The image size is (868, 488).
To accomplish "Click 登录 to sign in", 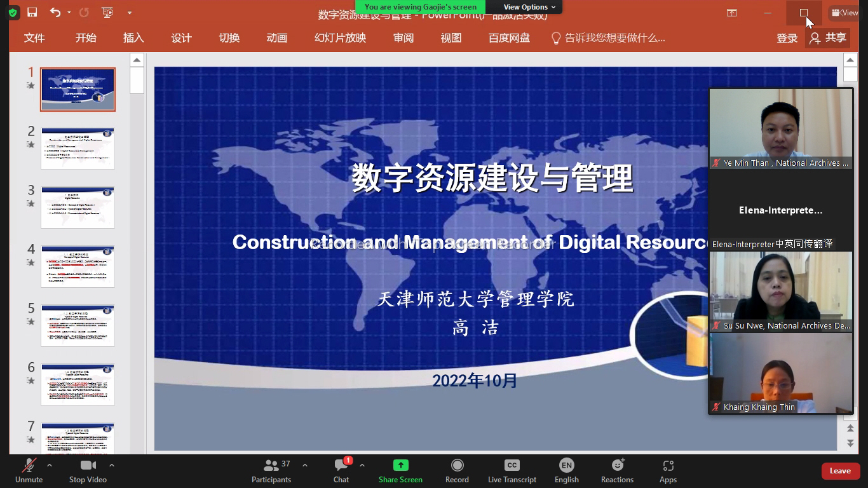I will 787,39.
